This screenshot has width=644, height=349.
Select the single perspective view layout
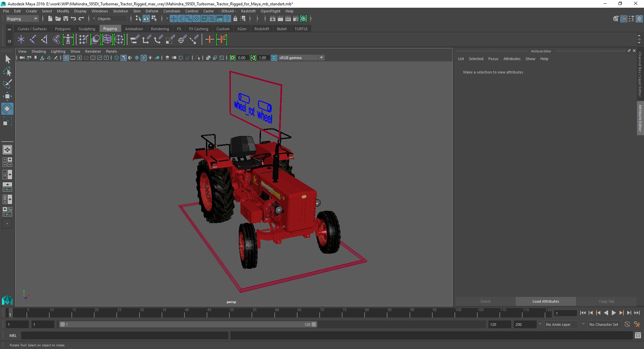(7, 150)
